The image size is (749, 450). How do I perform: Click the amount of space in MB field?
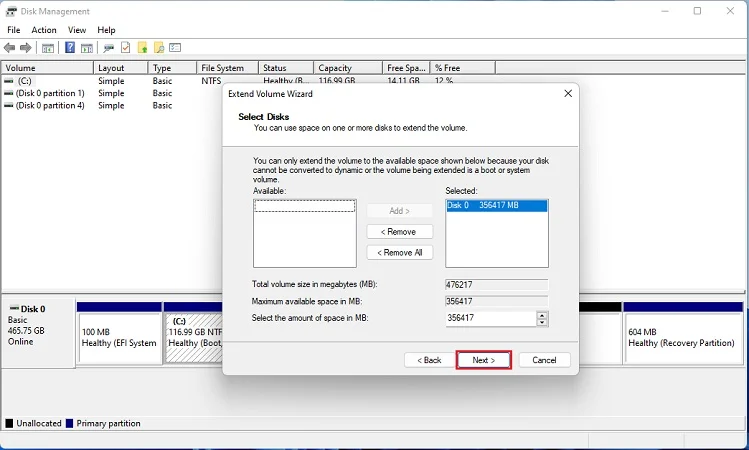point(491,318)
